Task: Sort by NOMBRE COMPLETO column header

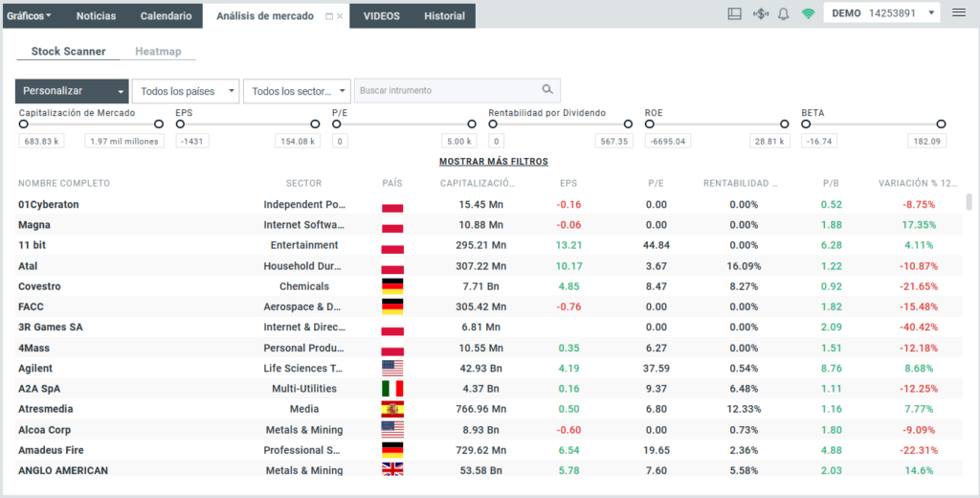Action: 64,183
